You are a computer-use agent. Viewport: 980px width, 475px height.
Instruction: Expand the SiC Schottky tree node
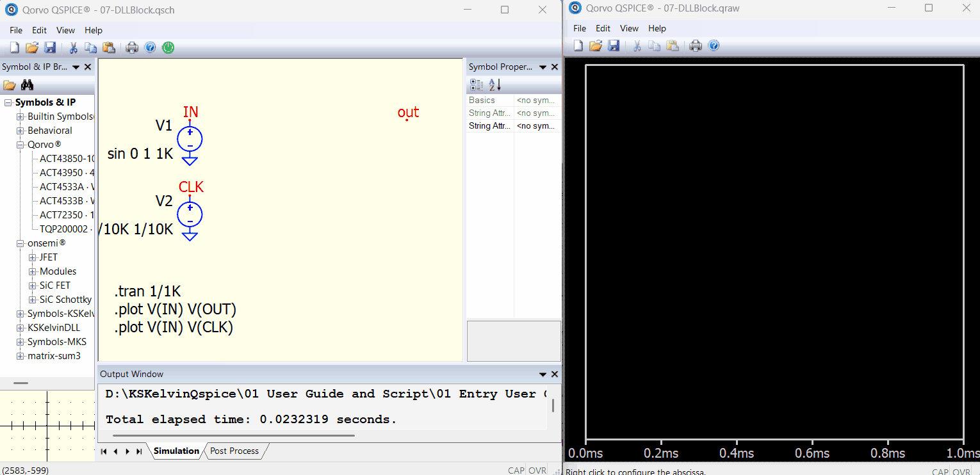33,300
